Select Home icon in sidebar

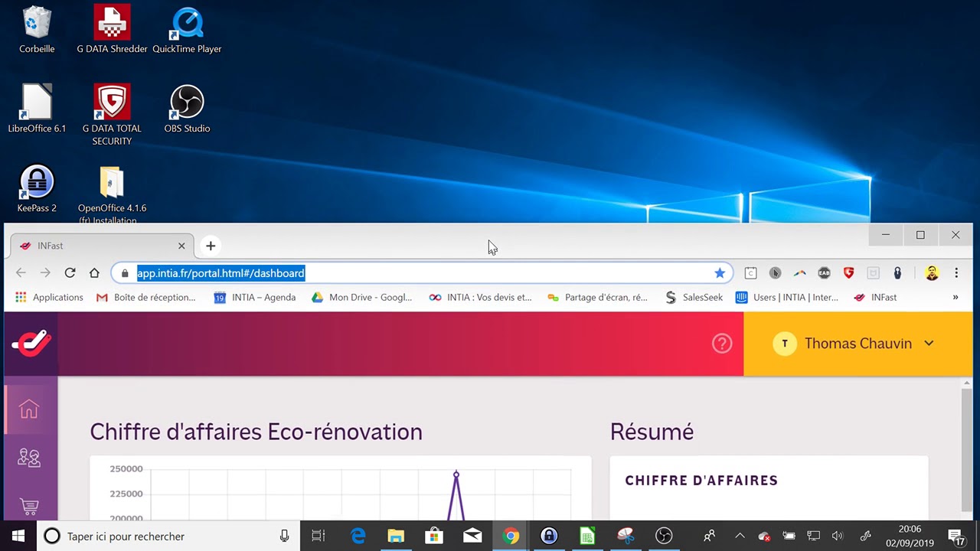29,409
